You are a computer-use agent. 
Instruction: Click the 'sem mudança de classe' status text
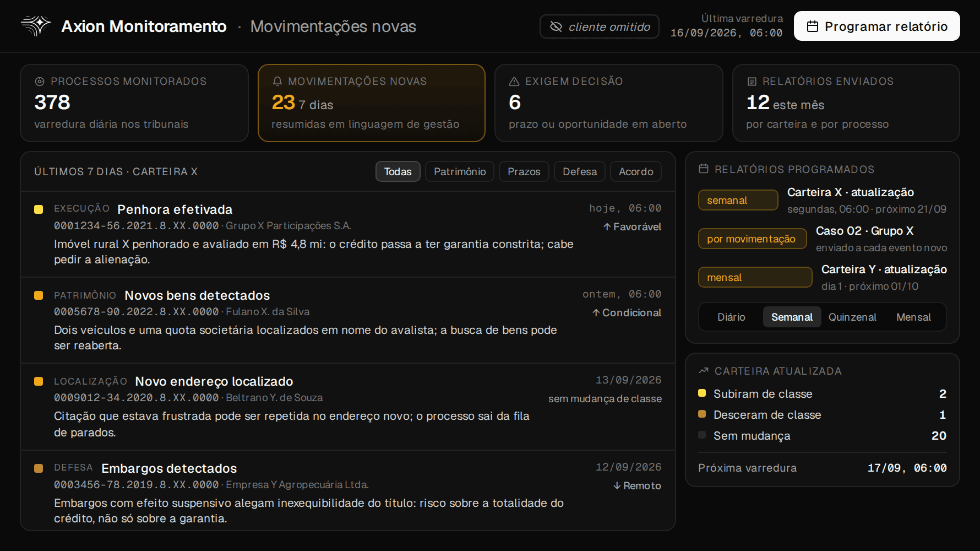point(605,399)
